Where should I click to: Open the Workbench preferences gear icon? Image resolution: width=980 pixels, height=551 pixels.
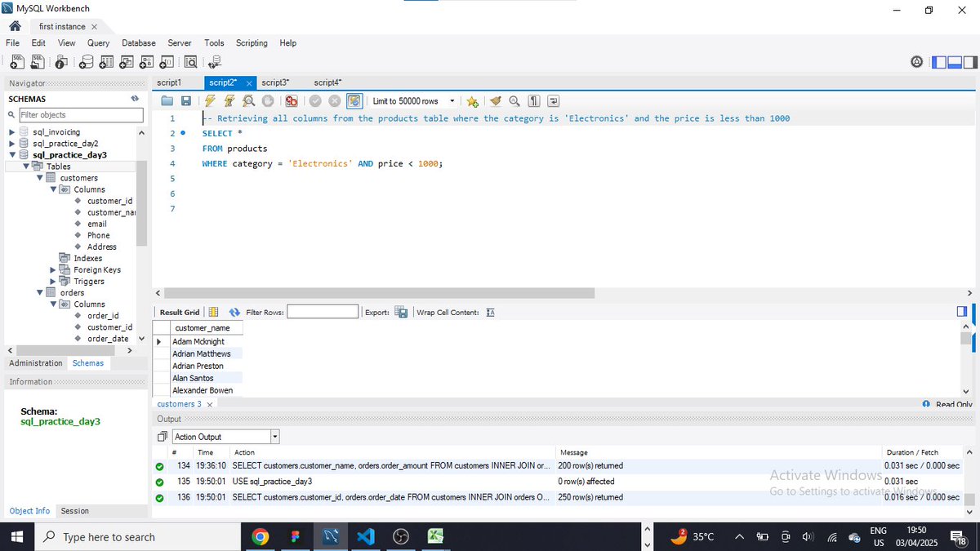(917, 61)
